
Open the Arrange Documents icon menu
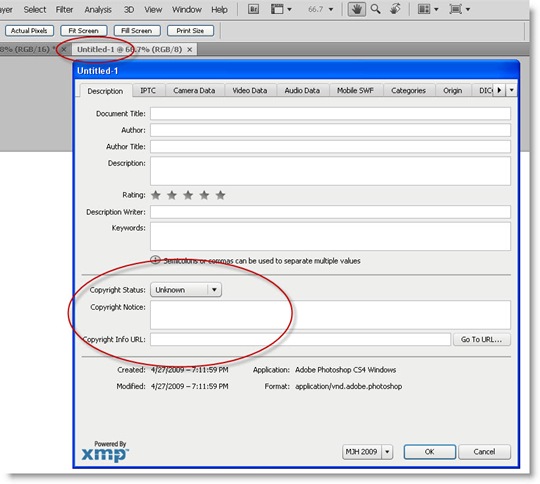(428, 9)
